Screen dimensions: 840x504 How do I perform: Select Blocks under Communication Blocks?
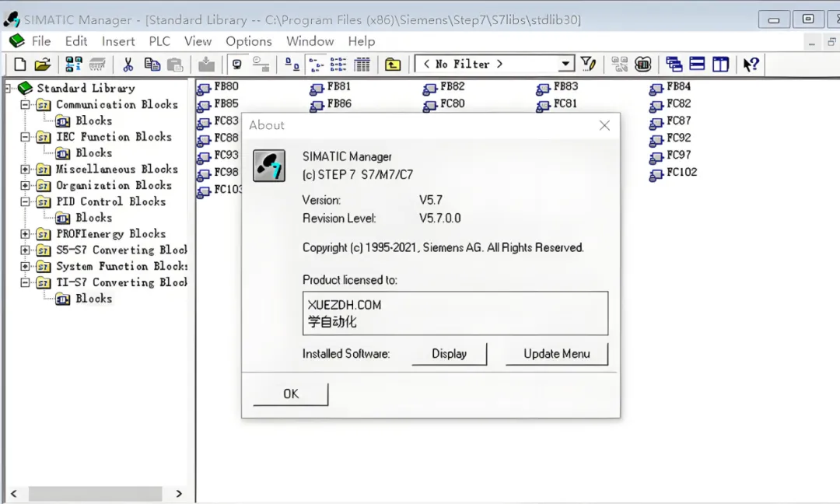94,121
